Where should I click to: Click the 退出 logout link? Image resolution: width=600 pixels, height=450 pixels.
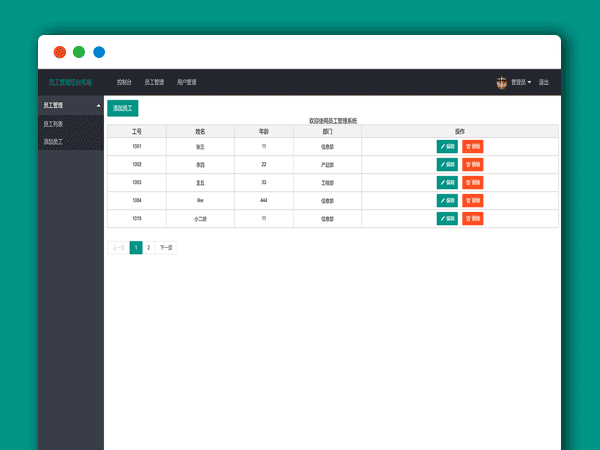coord(544,82)
